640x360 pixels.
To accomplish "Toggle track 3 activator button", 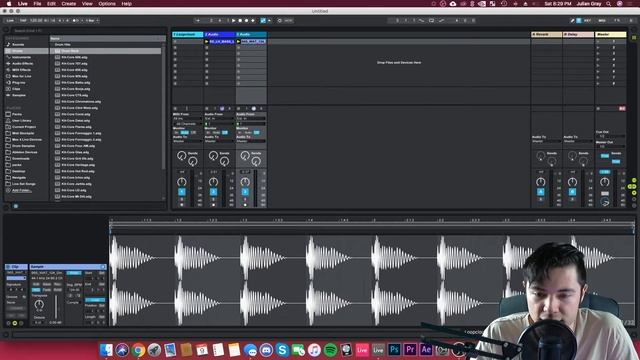I will pyautogui.click(x=245, y=192).
